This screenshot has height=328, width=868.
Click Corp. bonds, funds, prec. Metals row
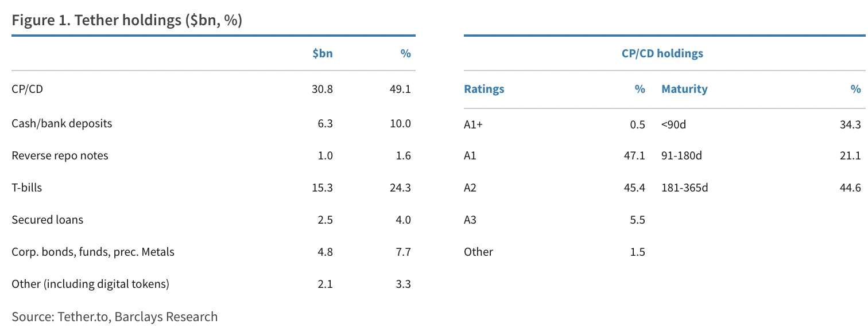(93, 252)
